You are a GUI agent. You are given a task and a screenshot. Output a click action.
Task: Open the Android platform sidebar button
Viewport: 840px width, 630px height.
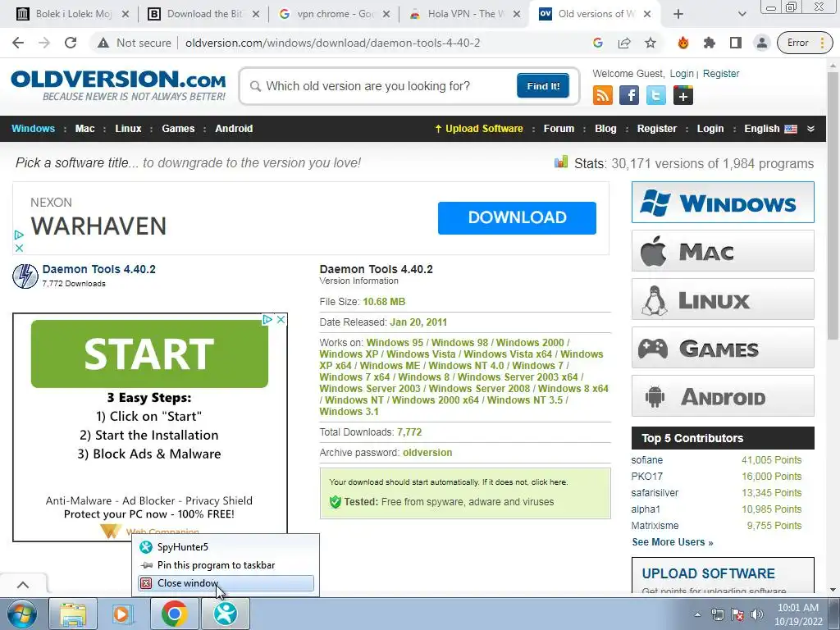click(x=723, y=396)
